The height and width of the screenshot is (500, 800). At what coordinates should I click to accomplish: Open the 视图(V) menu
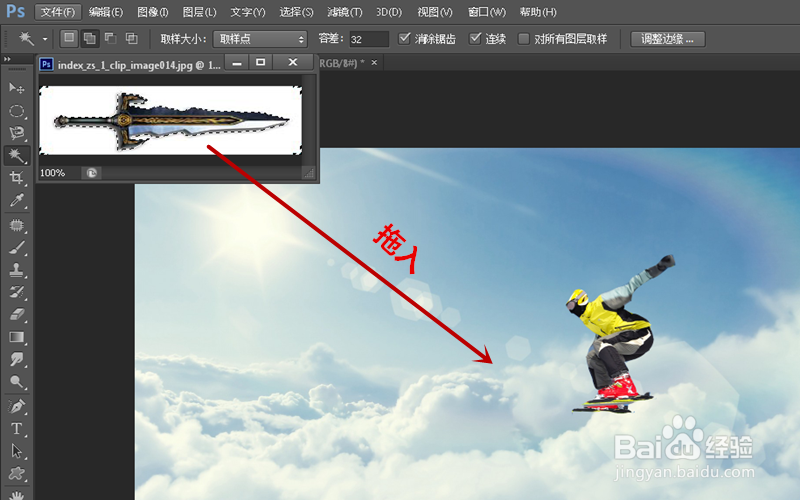[x=435, y=12]
